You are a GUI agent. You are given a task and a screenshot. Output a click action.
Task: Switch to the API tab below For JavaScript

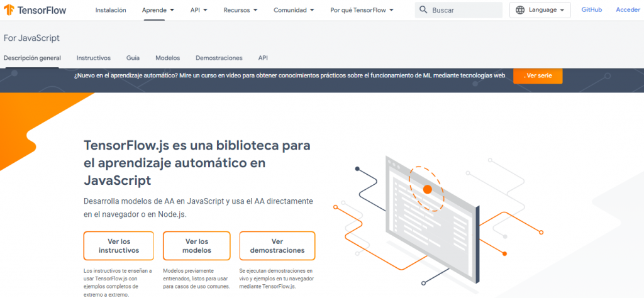click(x=263, y=58)
